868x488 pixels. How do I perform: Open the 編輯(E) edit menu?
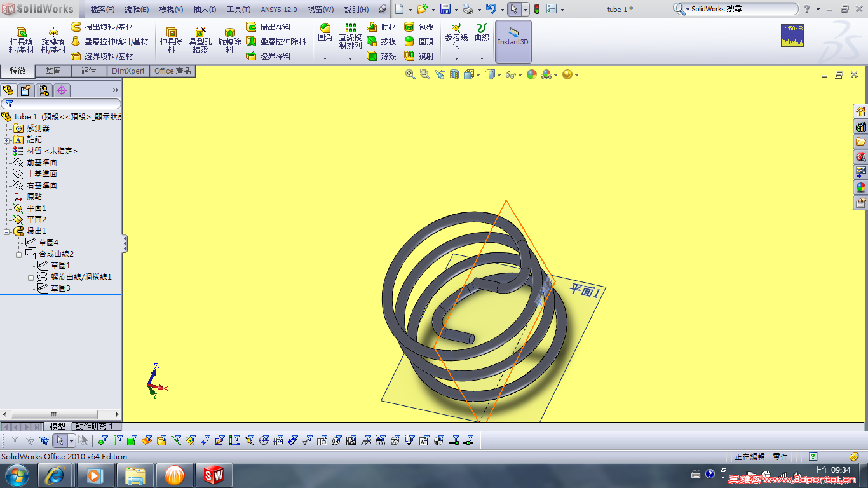point(137,10)
